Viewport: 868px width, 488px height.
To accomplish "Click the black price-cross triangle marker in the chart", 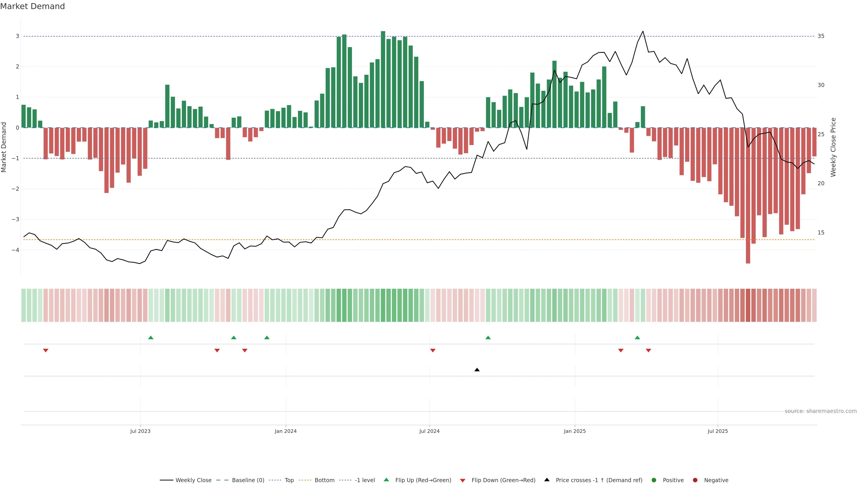I will (477, 370).
